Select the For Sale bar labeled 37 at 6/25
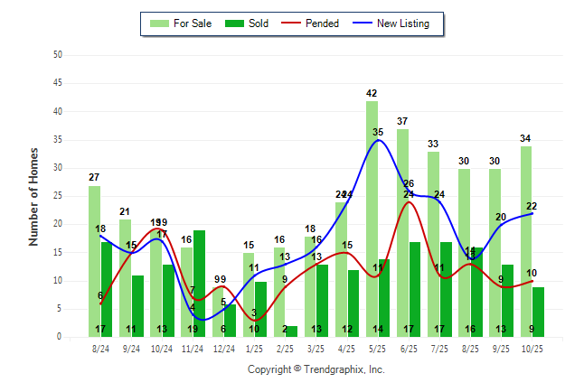584x392 pixels. 402,230
